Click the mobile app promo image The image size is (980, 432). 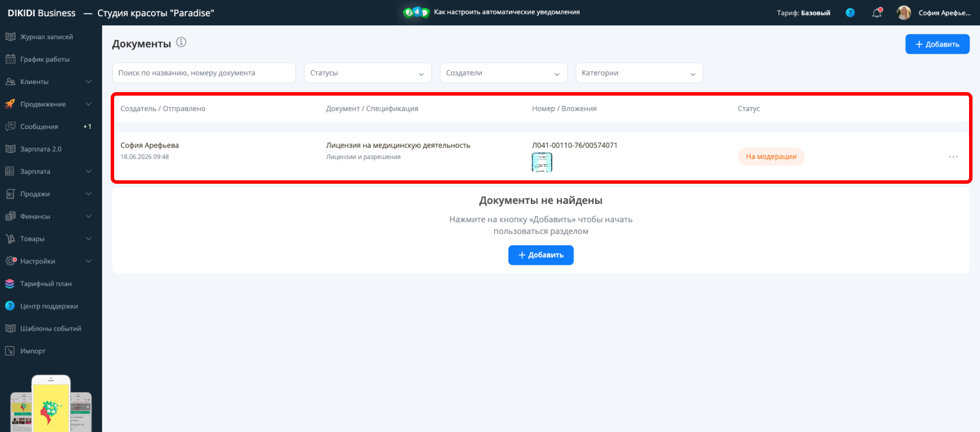51,403
